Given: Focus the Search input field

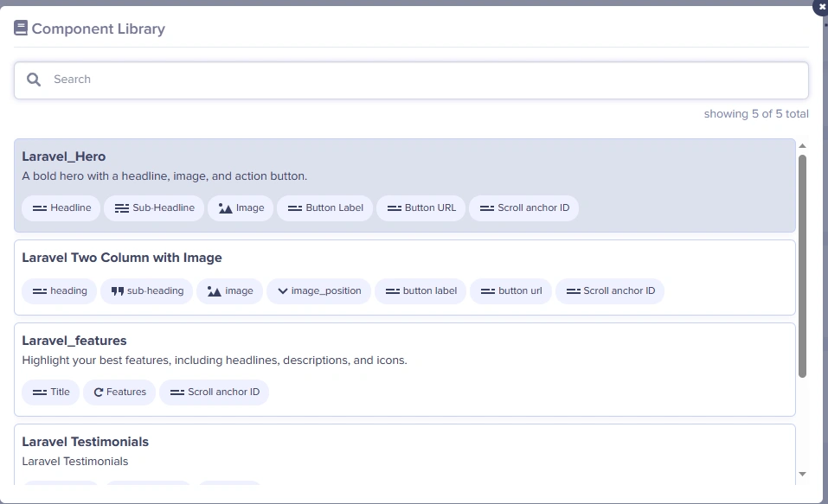Looking at the screenshot, I should point(411,80).
